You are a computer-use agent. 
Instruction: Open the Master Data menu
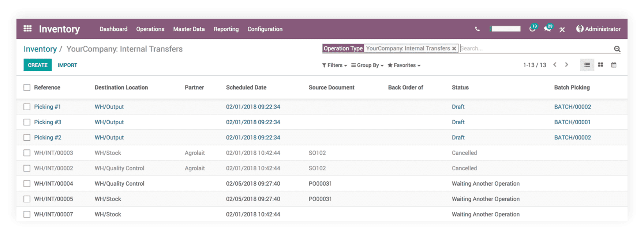pos(189,29)
